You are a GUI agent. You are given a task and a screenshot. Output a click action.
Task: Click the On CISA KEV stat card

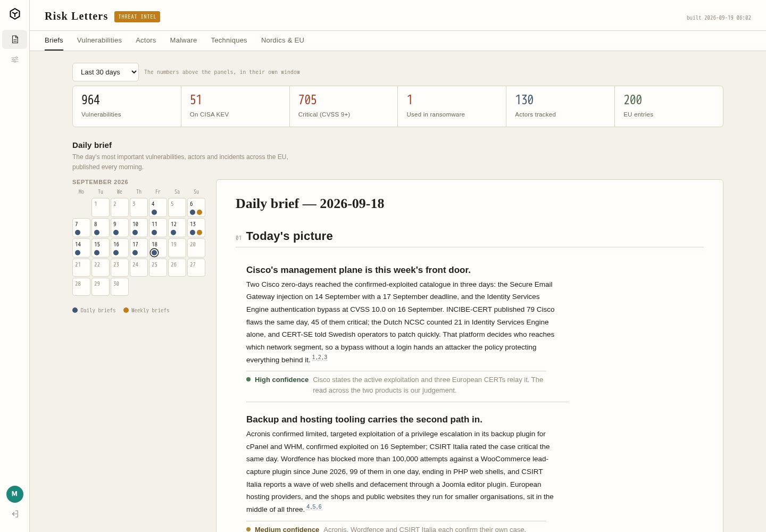(235, 106)
